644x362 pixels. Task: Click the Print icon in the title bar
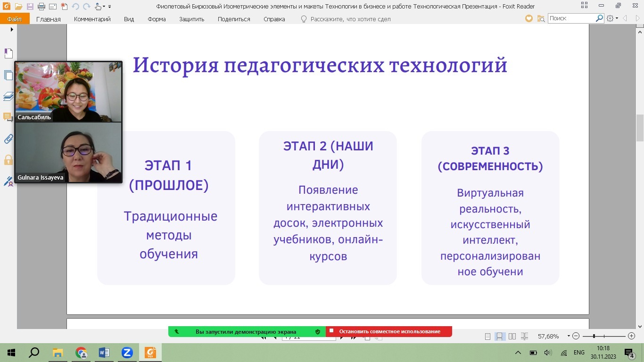[41, 7]
